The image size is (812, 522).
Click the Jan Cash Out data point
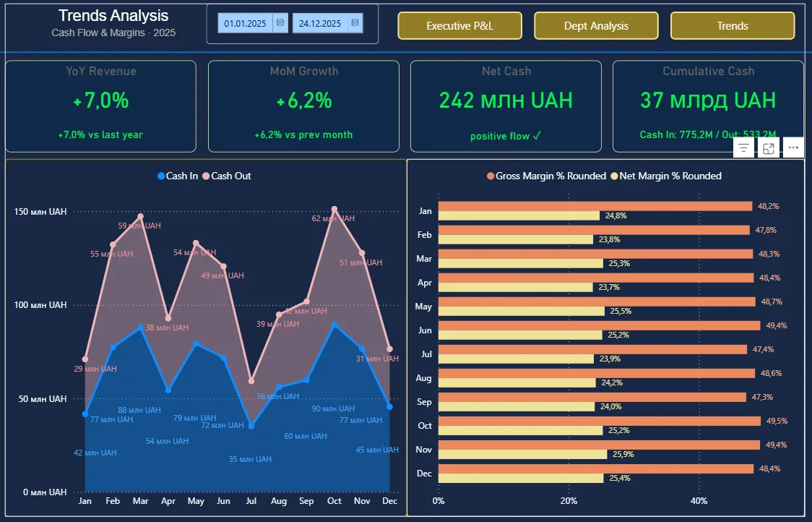click(85, 359)
